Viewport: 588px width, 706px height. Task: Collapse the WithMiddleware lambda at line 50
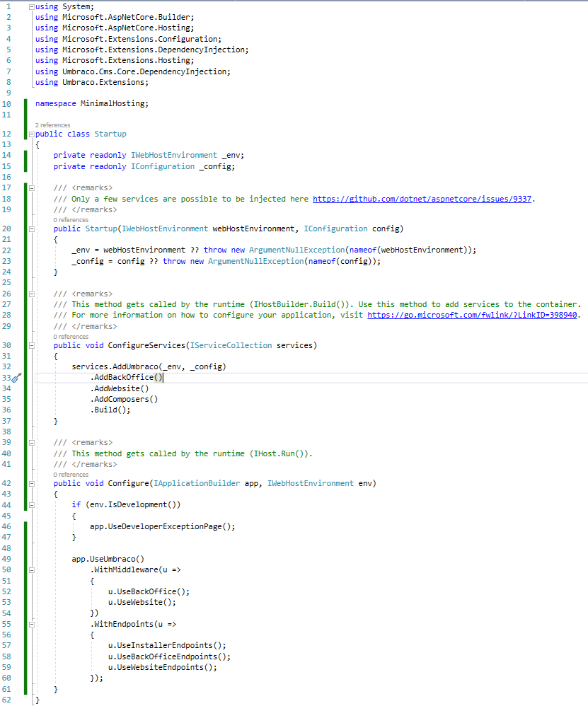[x=32, y=570]
